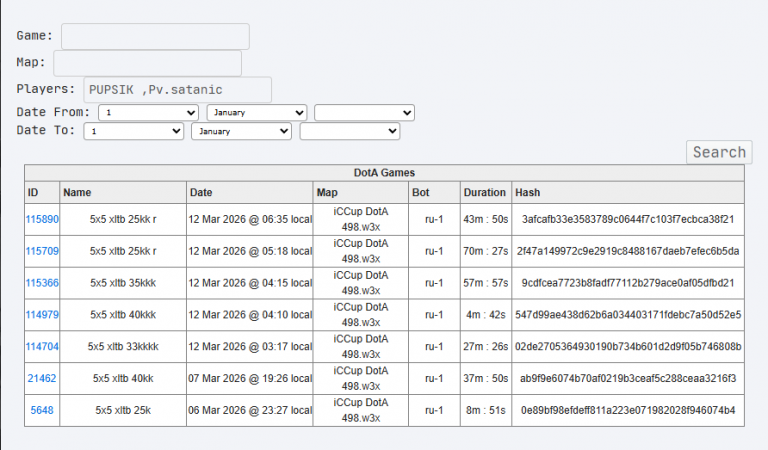Viewport: 768px width, 450px height.
Task: Click date '12 Mar 2026 @ 04:15 local'
Action: pos(250,283)
